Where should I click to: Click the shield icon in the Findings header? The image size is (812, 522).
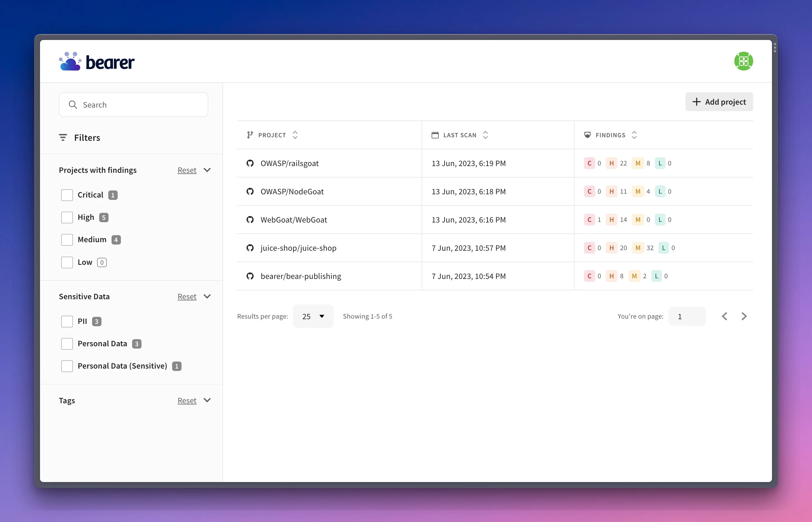588,135
